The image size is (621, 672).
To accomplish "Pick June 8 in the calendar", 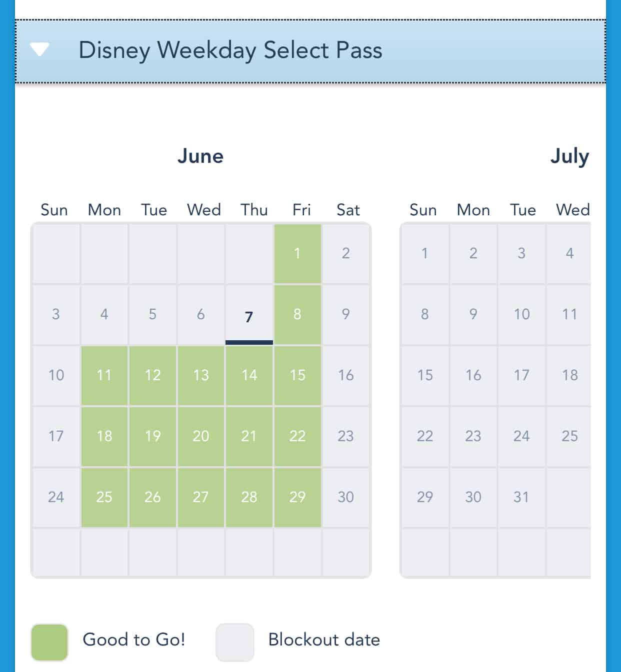I will [297, 314].
